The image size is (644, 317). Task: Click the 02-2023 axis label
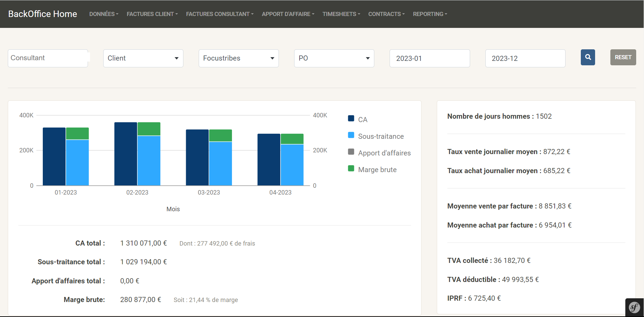pyautogui.click(x=137, y=193)
